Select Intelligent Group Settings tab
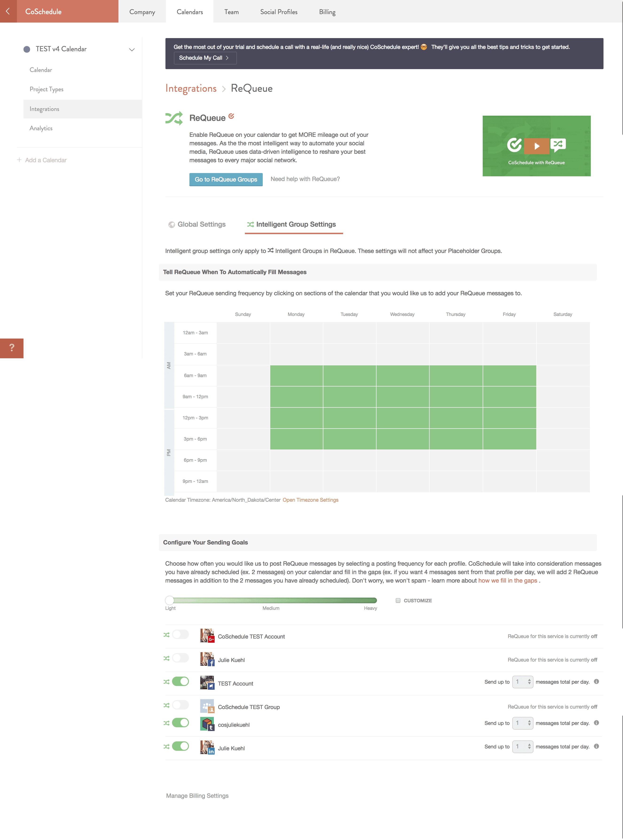The width and height of the screenshot is (623, 840). (x=294, y=225)
